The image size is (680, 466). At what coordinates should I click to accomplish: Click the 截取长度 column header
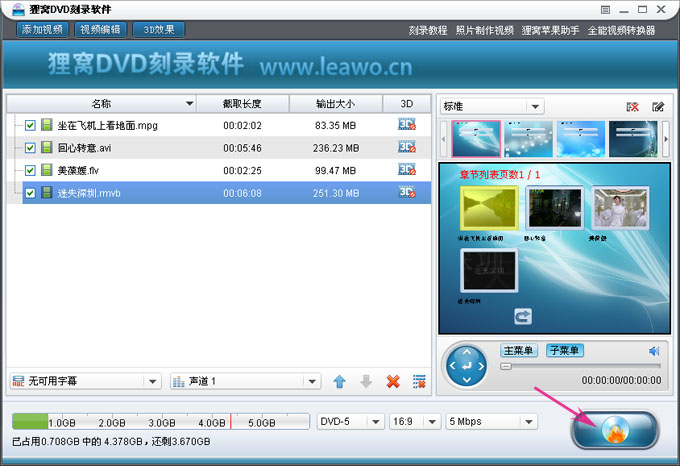point(242,104)
